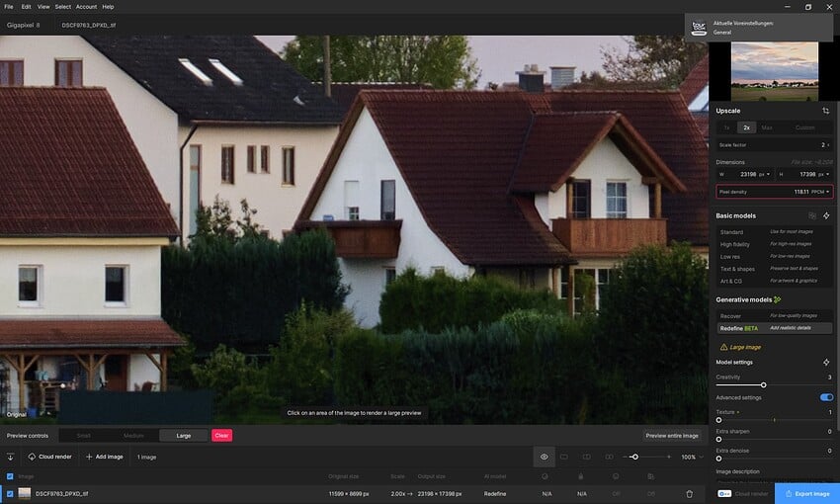Select Large preview size
The image size is (840, 504).
pyautogui.click(x=184, y=436)
